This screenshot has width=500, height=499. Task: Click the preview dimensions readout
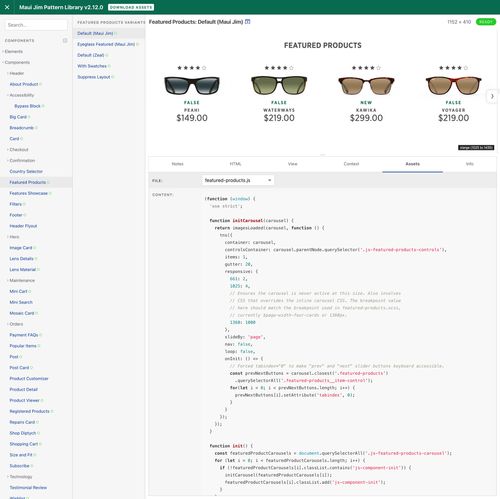[459, 22]
